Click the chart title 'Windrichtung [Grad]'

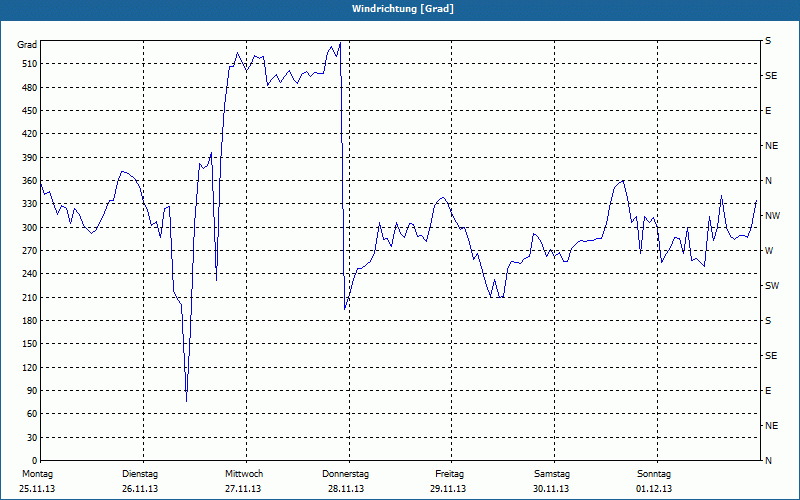coord(403,9)
